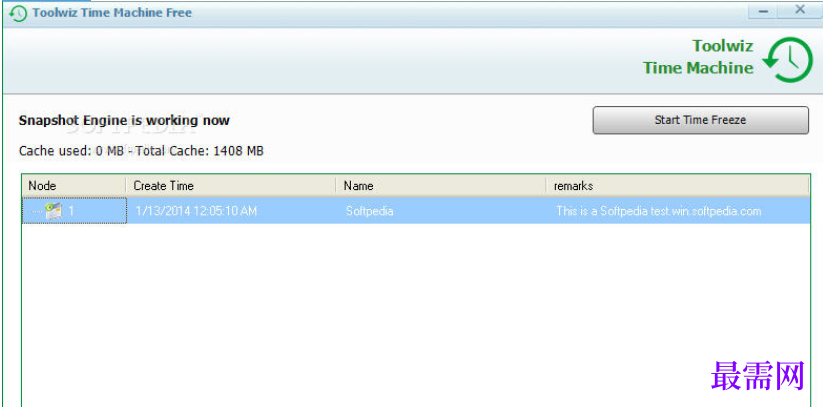The image size is (823, 407).
Task: Select the 1/13/2014 12:05:10 AM timestamp cell
Action: [196, 211]
